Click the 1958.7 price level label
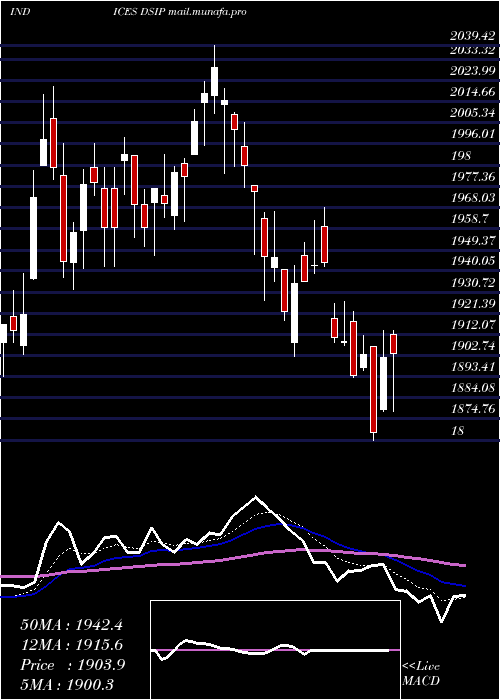500x700 pixels. click(469, 219)
